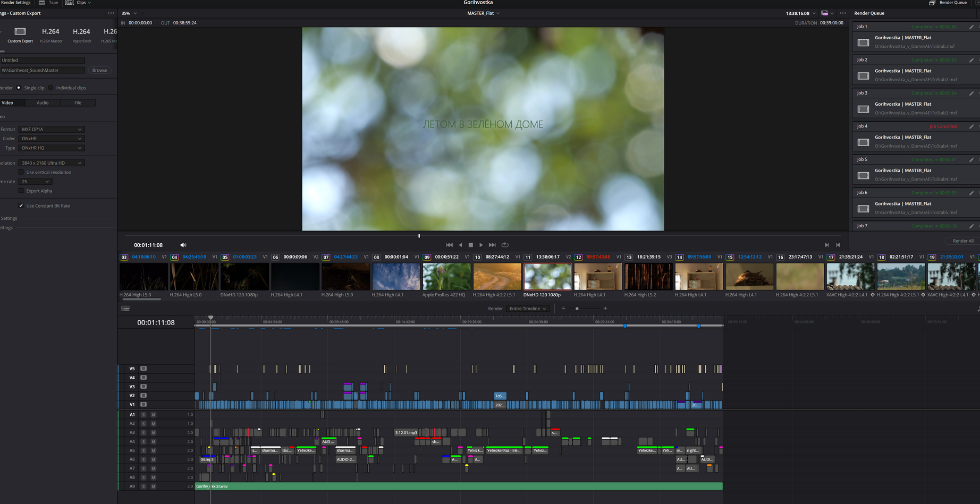Enable Export Alpha checkbox
The width and height of the screenshot is (980, 504).
click(21, 191)
